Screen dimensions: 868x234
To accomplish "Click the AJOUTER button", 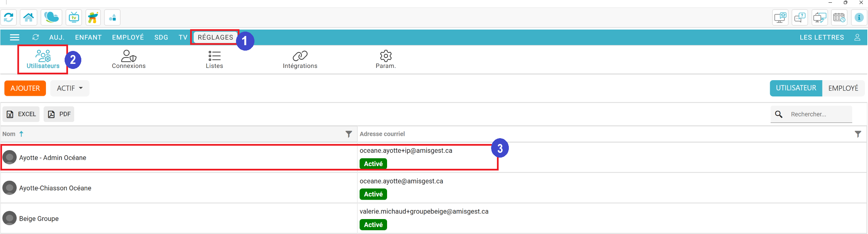I will 25,88.
